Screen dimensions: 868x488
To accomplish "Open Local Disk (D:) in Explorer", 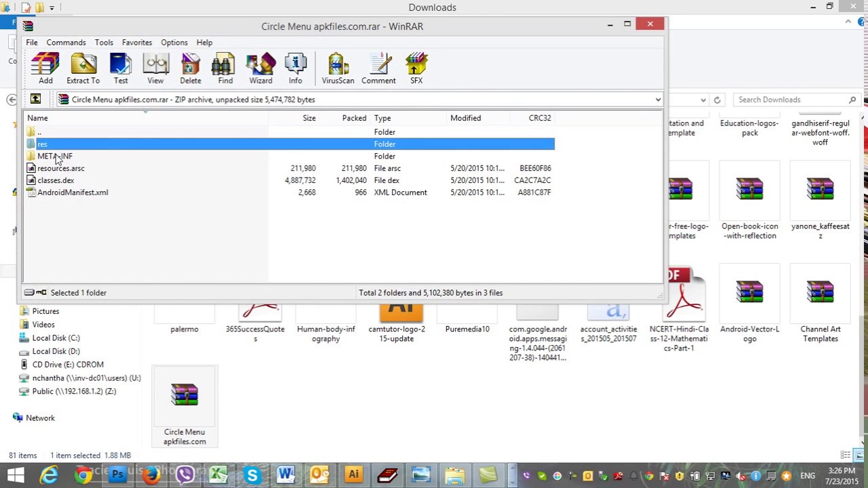I will coord(56,351).
